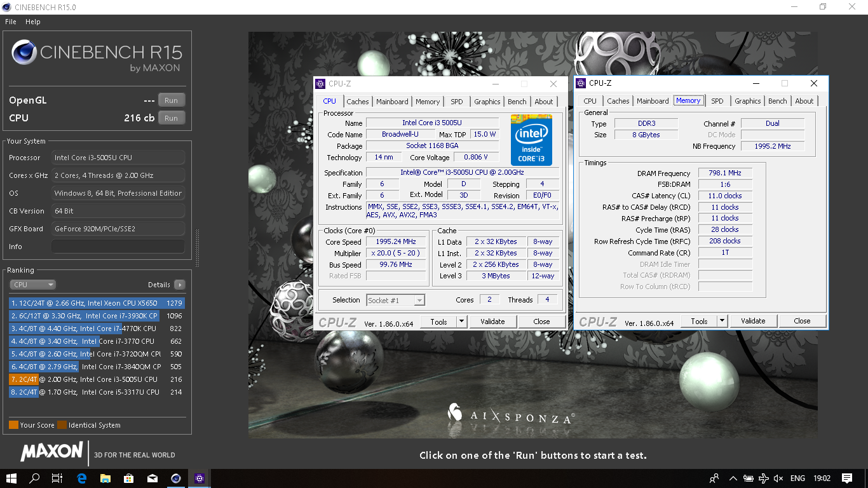The image size is (868, 488).
Task: Click Tools button in left CPU-Z window
Action: tap(438, 322)
